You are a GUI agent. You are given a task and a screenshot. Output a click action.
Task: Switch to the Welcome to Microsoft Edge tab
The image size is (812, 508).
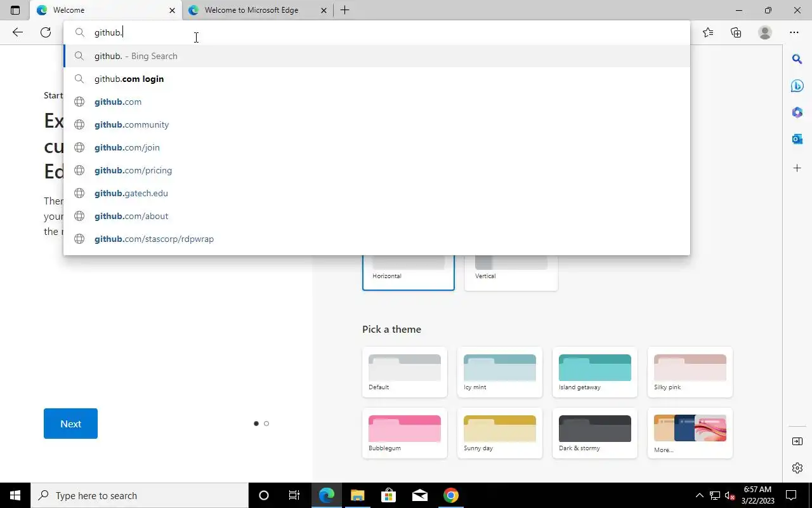click(x=258, y=10)
